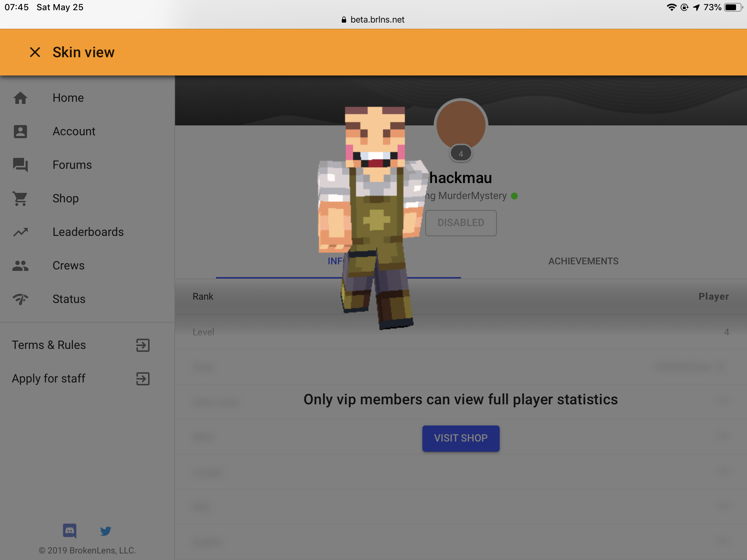This screenshot has width=747, height=560.
Task: Click the BrokenLens copyright text
Action: click(x=88, y=551)
